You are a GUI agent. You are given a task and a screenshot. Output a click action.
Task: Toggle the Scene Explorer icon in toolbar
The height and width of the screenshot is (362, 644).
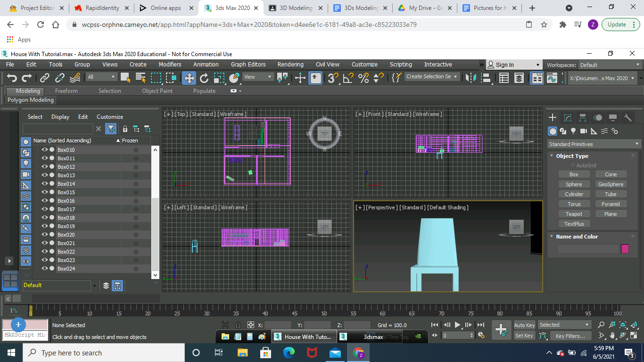coord(504,78)
